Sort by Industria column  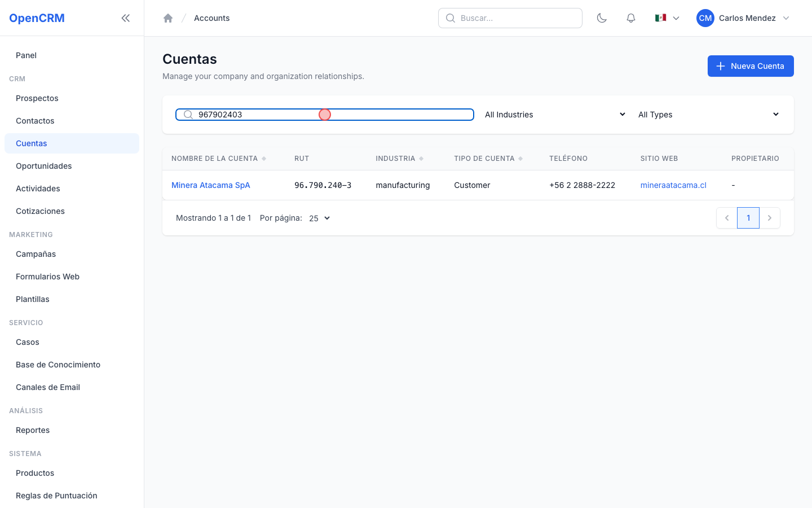coord(400,159)
